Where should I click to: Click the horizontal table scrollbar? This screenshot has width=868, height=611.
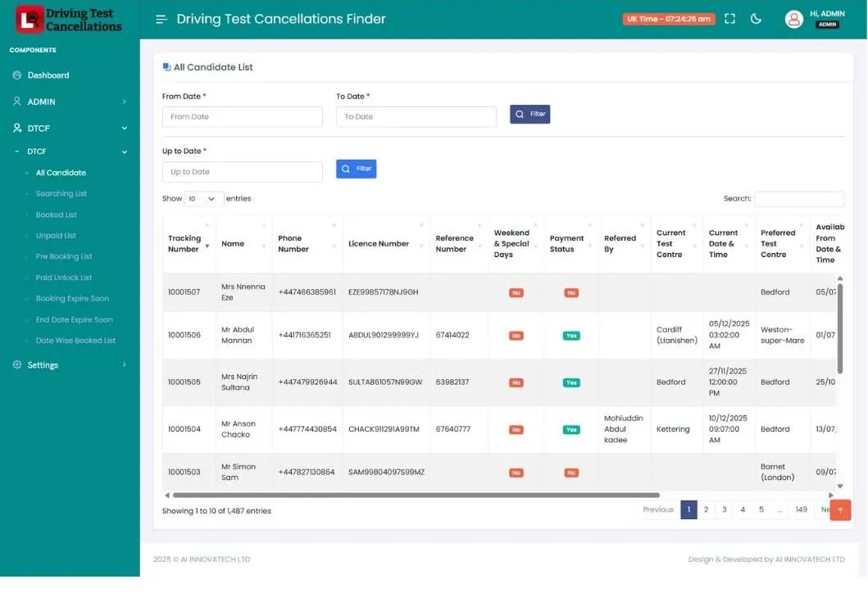tap(416, 496)
